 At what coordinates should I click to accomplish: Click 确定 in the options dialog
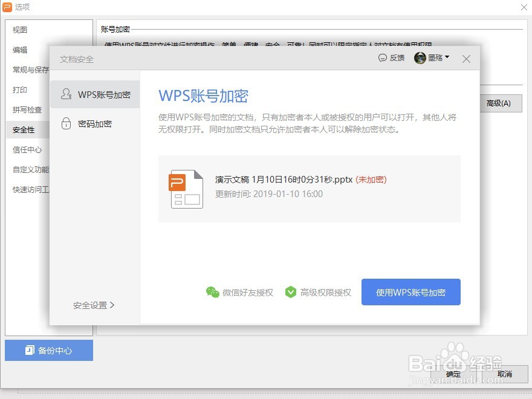[x=453, y=374]
